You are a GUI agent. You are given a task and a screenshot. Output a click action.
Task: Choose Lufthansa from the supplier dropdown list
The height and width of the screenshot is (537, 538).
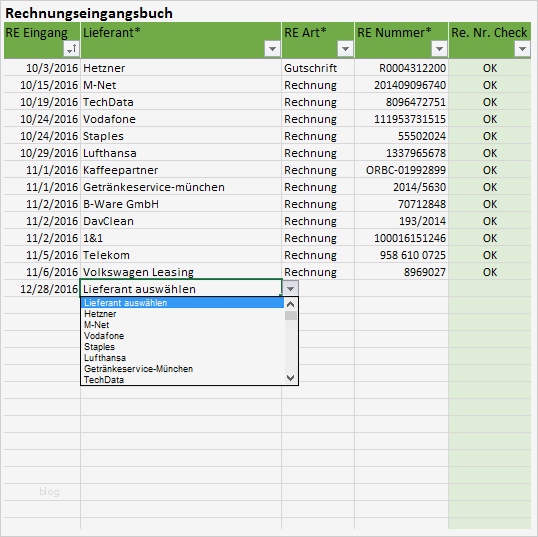click(183, 358)
